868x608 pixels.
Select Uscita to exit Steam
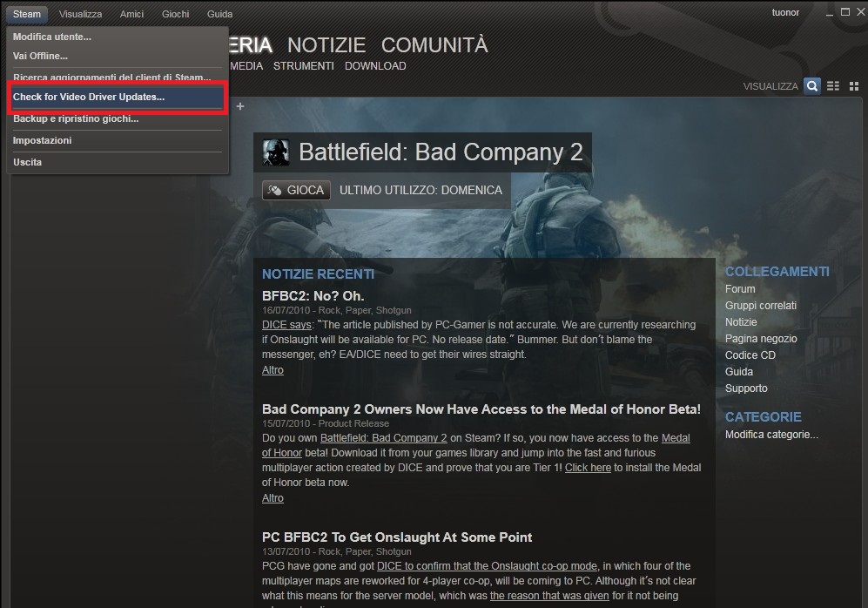point(117,162)
